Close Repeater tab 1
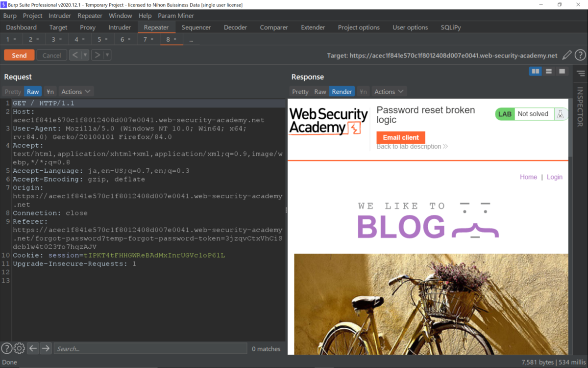Image resolution: width=588 pixels, height=368 pixels. (x=15, y=39)
